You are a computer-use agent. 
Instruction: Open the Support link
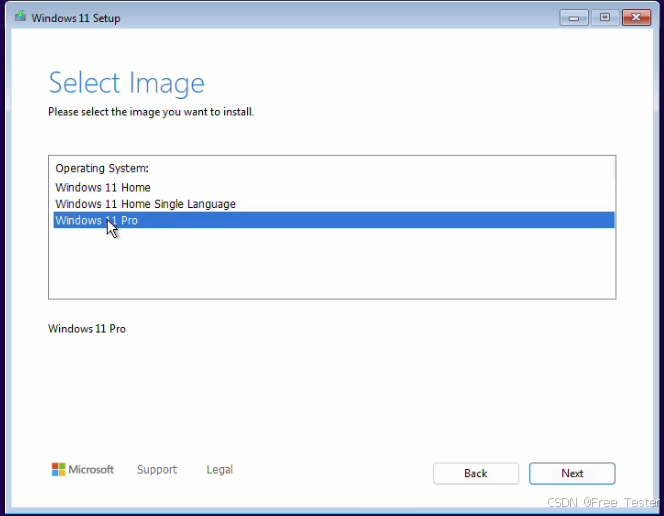point(157,469)
